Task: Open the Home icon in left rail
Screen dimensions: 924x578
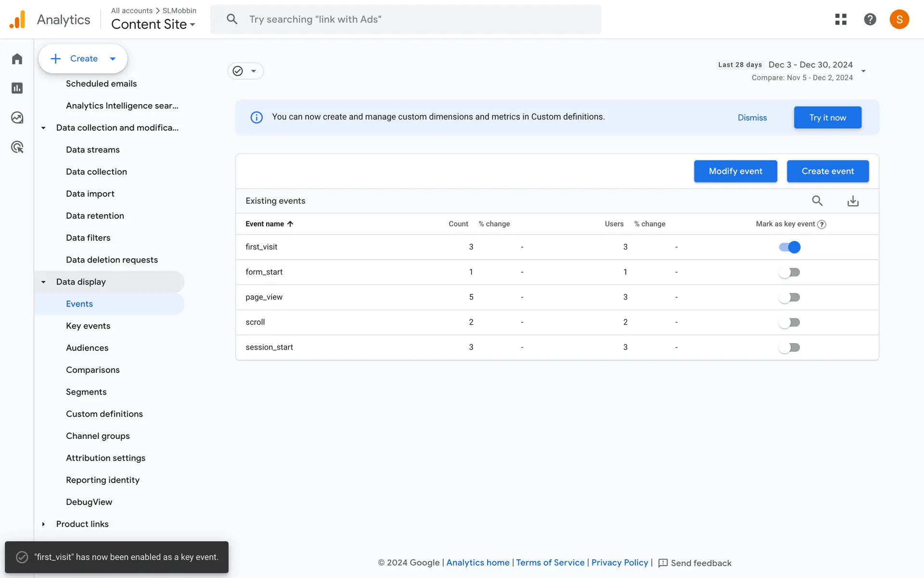Action: tap(17, 59)
